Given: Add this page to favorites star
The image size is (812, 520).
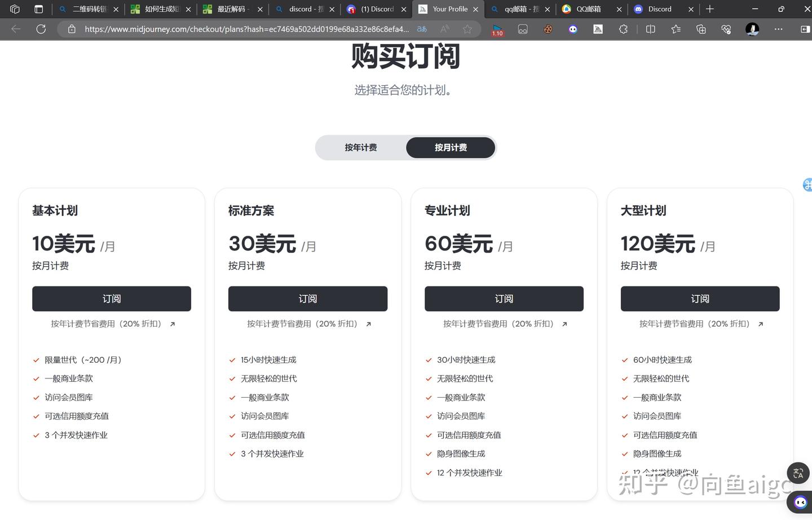Looking at the screenshot, I should (x=467, y=29).
